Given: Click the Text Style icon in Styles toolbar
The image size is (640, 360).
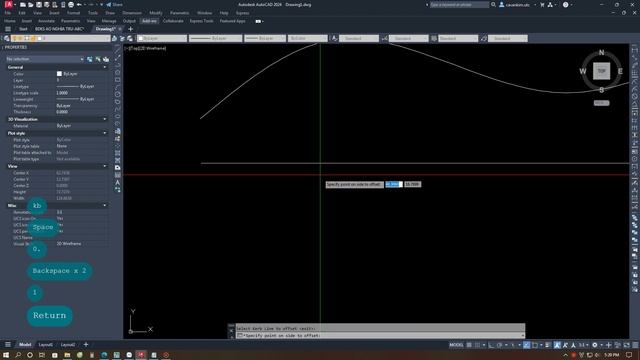Looking at the screenshot, I should pyautogui.click(x=334, y=38).
